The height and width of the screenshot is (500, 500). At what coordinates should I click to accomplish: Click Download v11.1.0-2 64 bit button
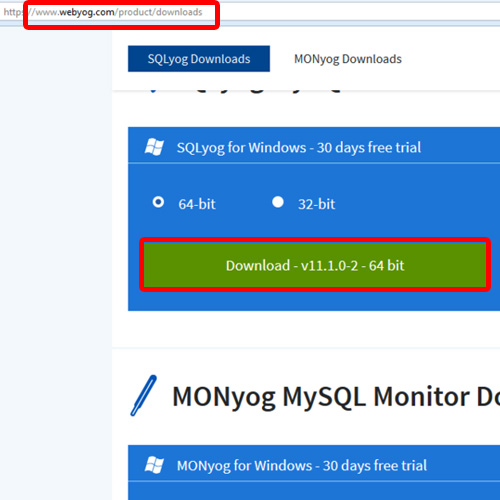click(315, 265)
